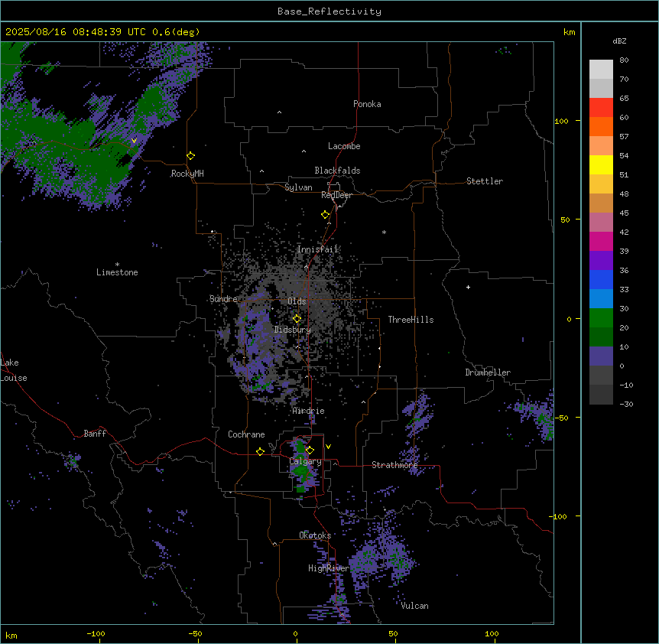Screen dimensions: 659x644
Task: Click the Okotoks label
Action: (x=315, y=535)
